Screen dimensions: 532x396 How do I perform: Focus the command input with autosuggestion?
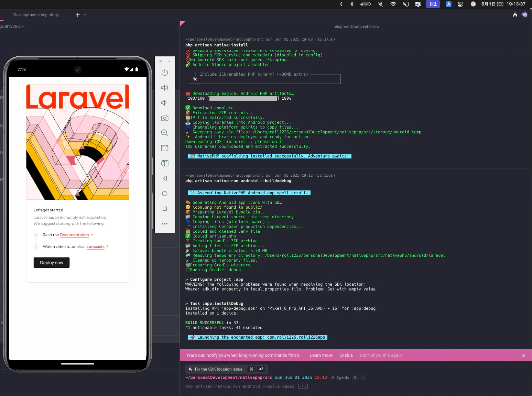[240, 386]
